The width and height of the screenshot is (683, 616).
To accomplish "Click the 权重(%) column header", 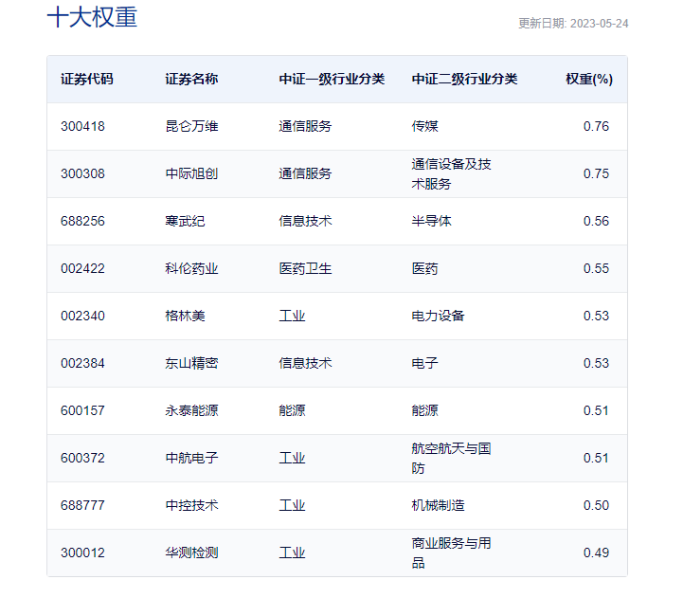I will 589,79.
